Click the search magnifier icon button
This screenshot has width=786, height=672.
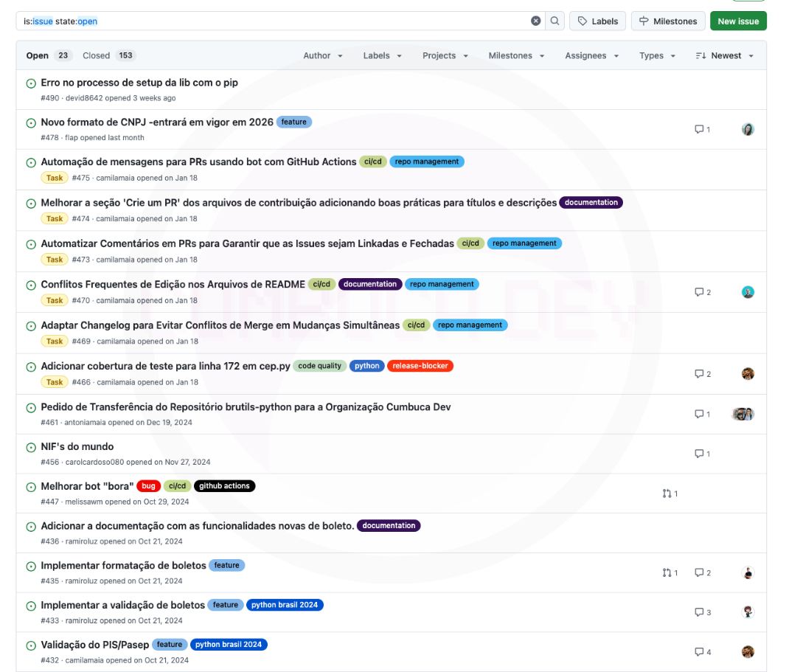[555, 21]
